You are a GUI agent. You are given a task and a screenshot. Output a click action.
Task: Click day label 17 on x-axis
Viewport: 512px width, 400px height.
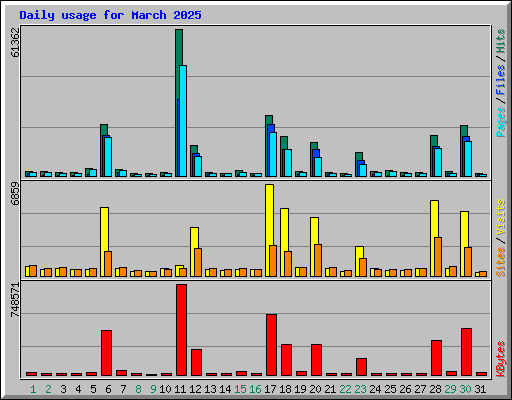[x=270, y=389]
